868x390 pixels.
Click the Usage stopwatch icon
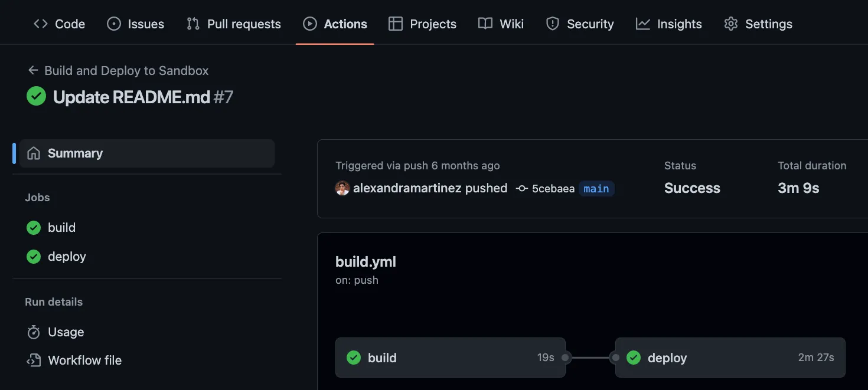[34, 332]
